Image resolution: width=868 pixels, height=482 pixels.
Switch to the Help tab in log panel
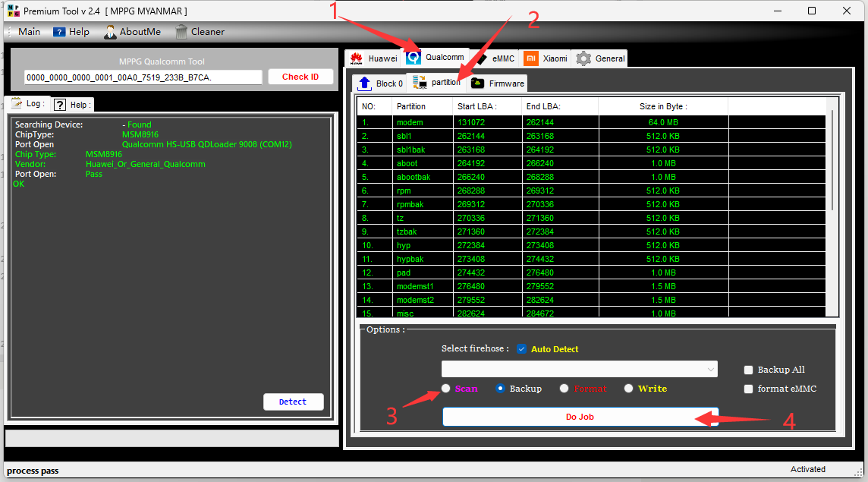tap(73, 105)
